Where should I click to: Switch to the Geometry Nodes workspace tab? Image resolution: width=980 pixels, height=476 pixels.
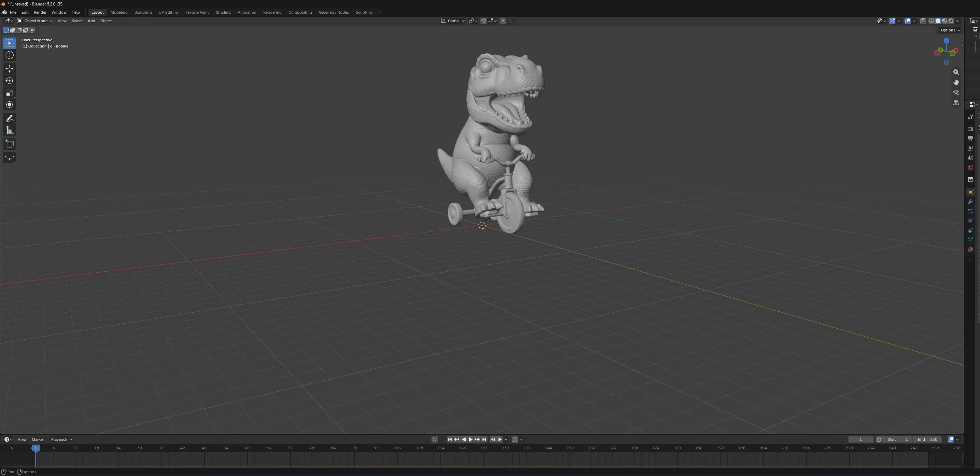coord(334,12)
